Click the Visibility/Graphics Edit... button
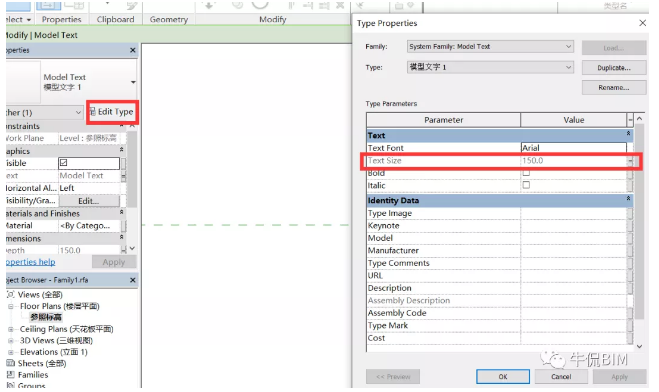 point(89,201)
